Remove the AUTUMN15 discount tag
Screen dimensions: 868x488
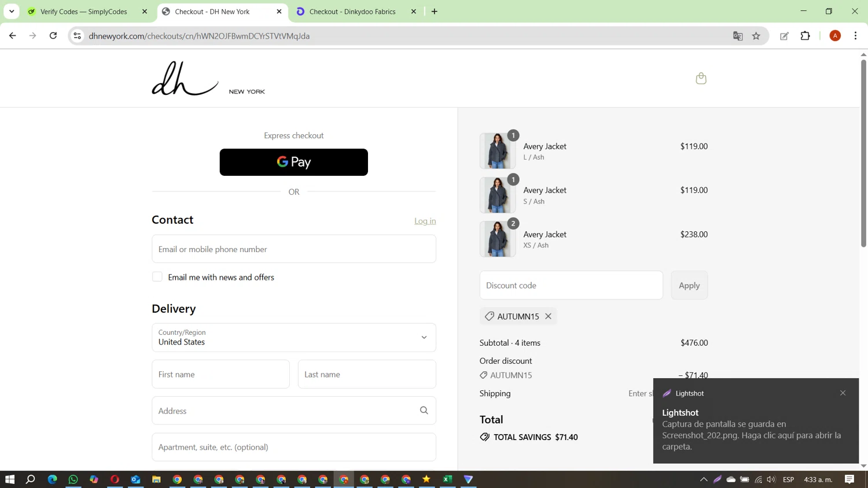pos(548,316)
